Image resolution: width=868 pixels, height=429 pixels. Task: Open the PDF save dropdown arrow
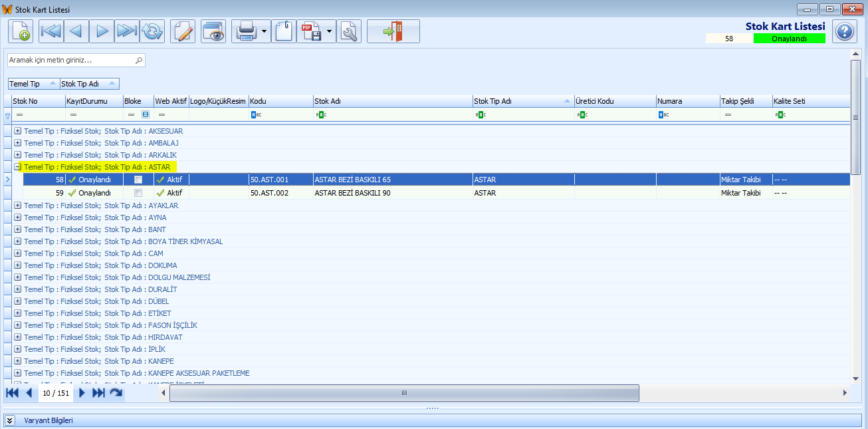pos(330,31)
